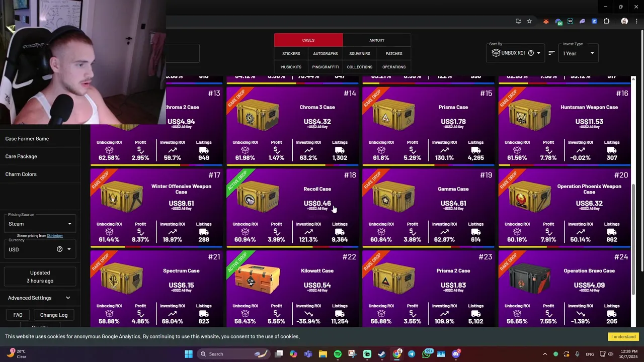The width and height of the screenshot is (644, 362).
Task: Click the install app icon in address bar
Action: coord(518,21)
